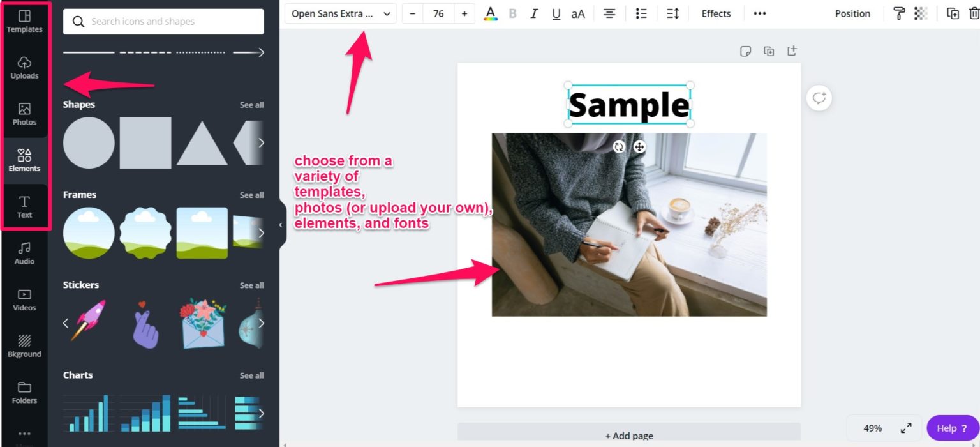Click the Effects menu item
Screen dimensions: 980x447
715,13
